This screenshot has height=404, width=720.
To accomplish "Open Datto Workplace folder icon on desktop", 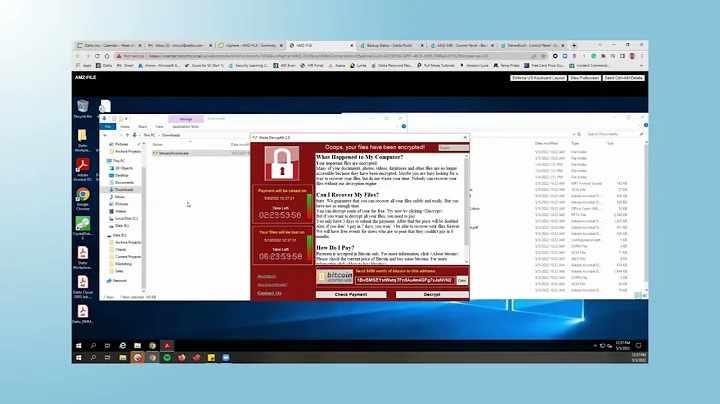I will 83,140.
